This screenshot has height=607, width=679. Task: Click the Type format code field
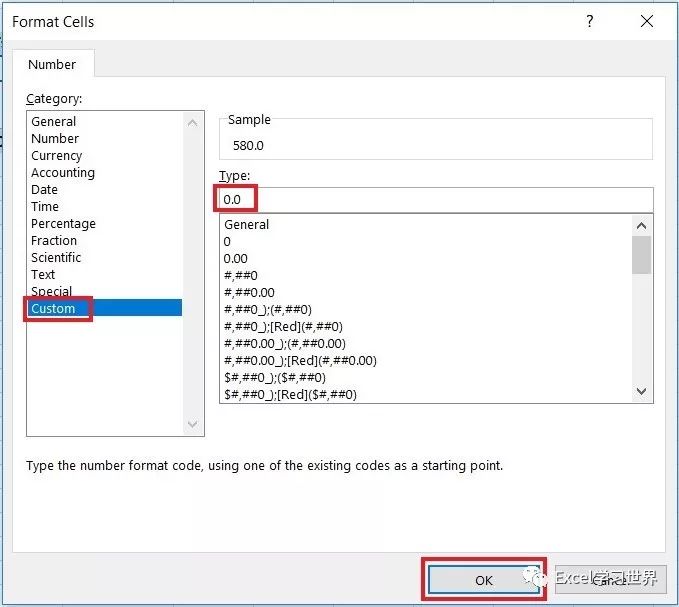coord(436,199)
